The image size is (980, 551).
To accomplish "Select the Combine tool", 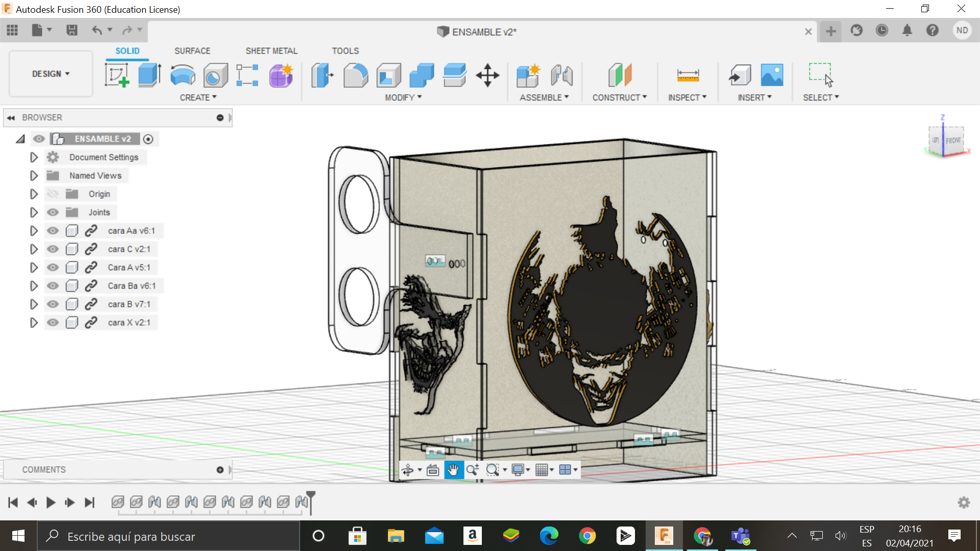I will (x=422, y=75).
